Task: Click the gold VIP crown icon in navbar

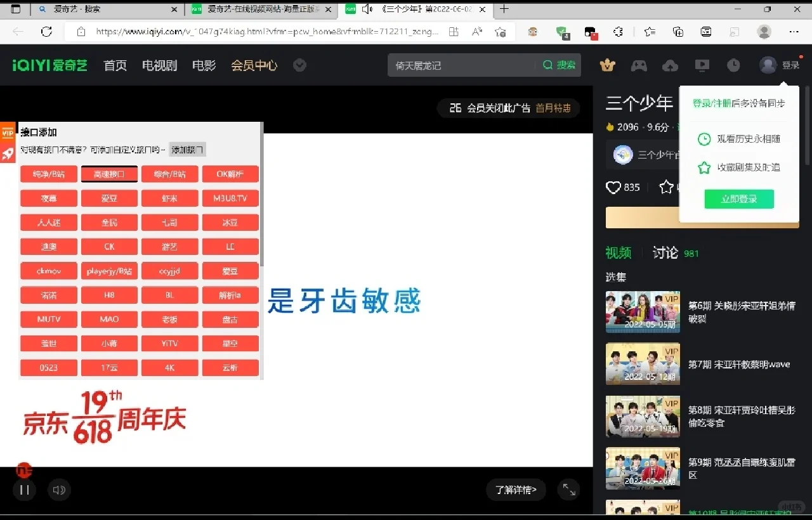Action: coord(607,65)
